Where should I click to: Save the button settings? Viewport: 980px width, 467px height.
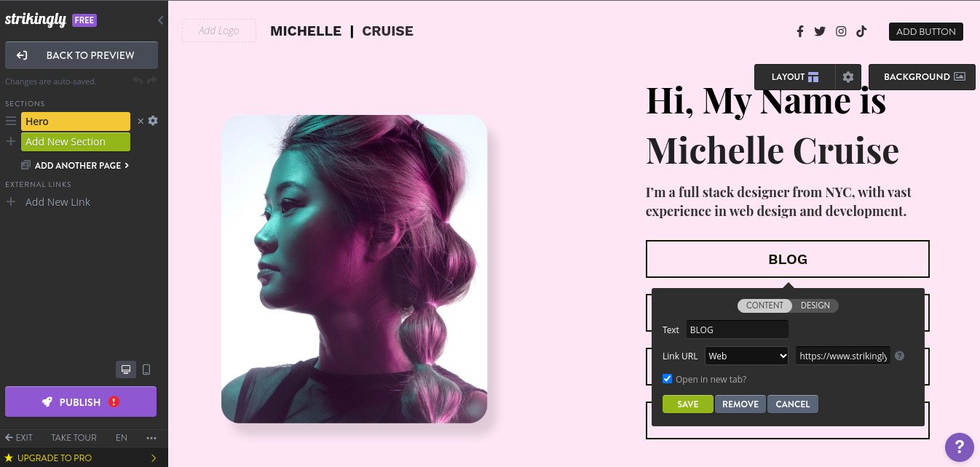tap(688, 404)
